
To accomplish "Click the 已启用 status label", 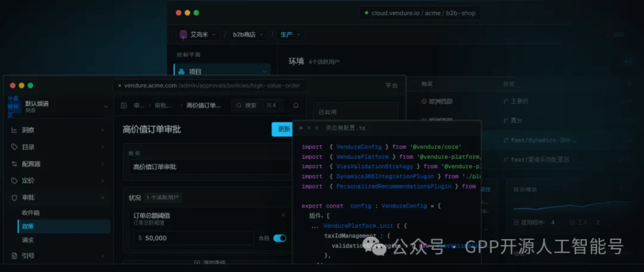I will [327, 112].
